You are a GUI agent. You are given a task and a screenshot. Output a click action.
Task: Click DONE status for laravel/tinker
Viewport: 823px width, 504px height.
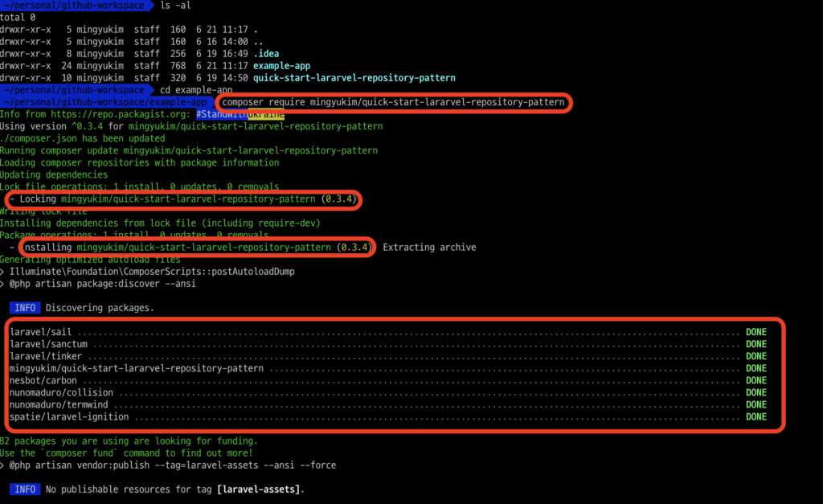(x=756, y=356)
